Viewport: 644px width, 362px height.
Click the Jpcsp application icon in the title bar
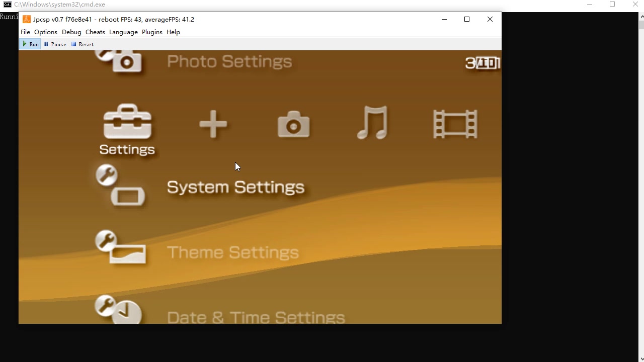[27, 19]
